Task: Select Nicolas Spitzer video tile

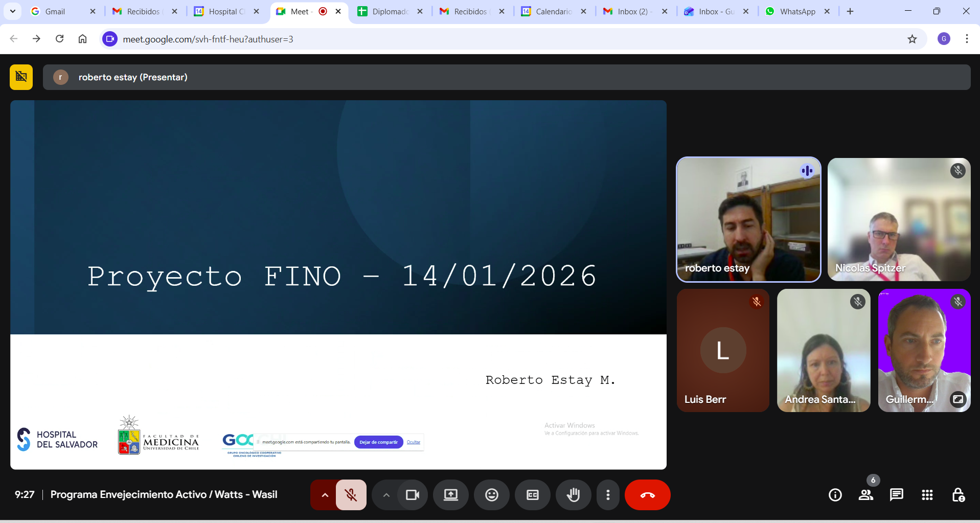Action: coord(899,219)
